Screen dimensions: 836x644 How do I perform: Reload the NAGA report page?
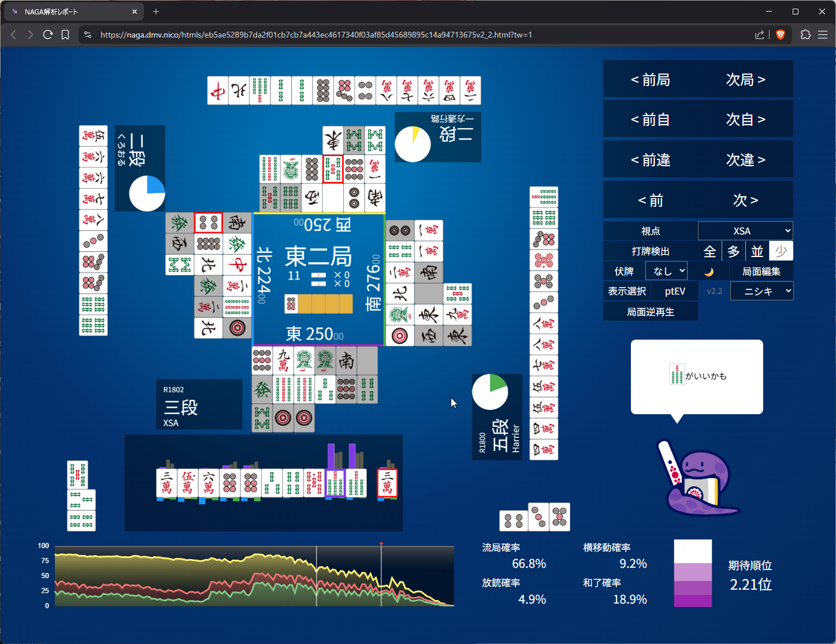[48, 35]
